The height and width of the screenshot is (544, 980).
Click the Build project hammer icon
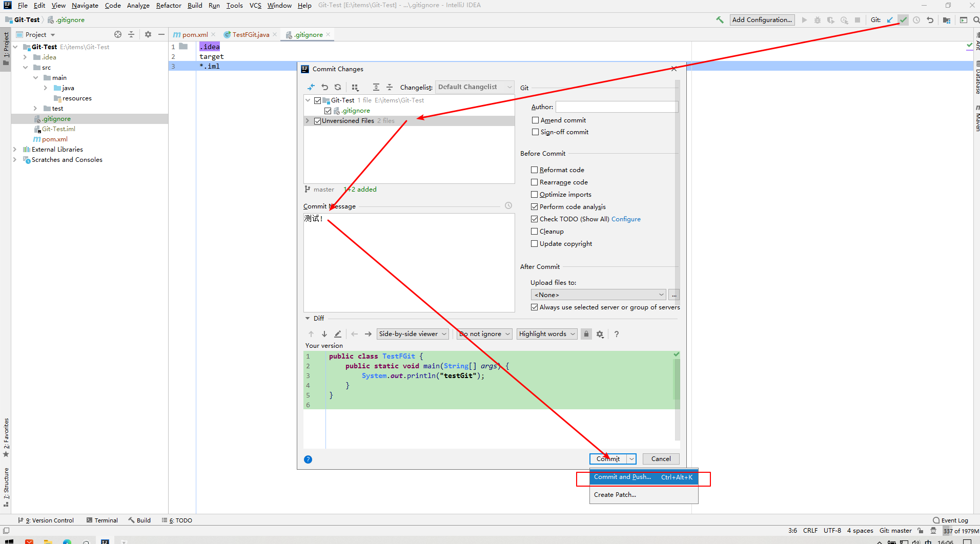pos(720,20)
